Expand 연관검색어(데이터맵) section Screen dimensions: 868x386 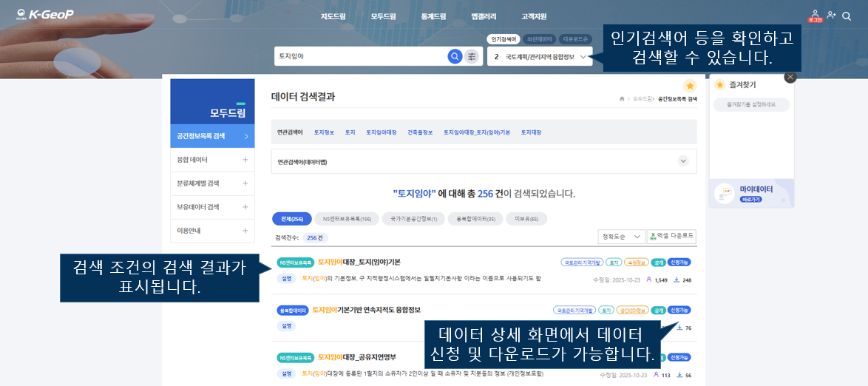[682, 160]
